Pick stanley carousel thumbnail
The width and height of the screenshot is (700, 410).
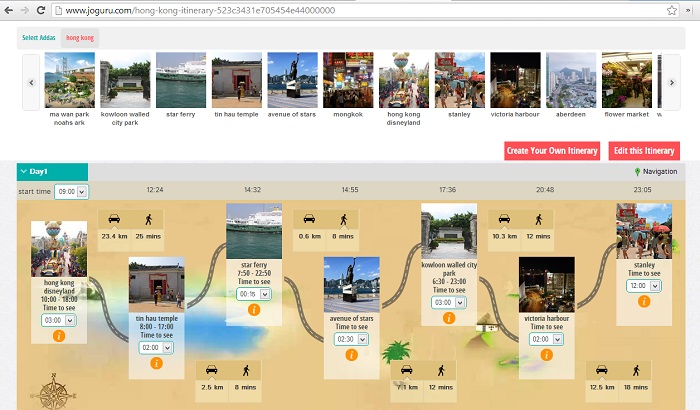pos(459,80)
